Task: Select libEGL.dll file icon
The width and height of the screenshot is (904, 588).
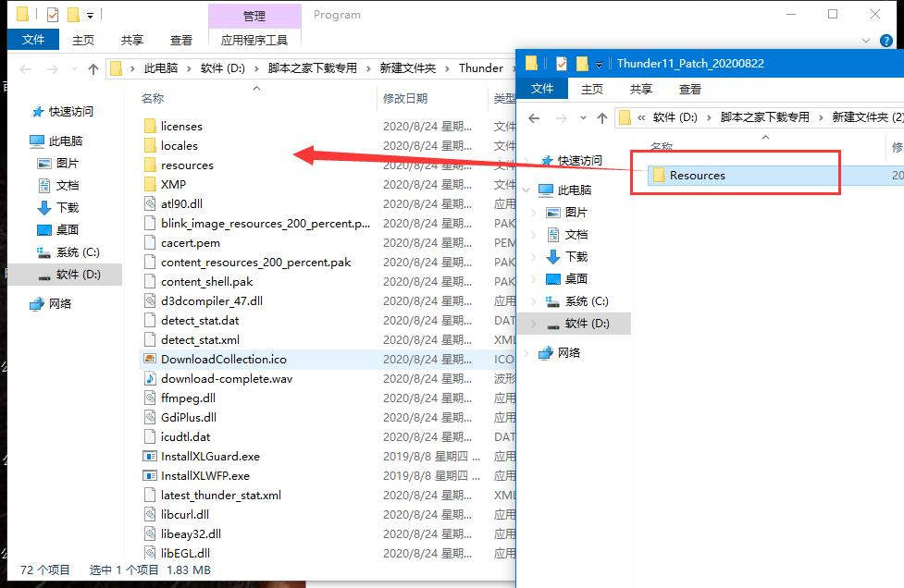Action: coord(150,553)
